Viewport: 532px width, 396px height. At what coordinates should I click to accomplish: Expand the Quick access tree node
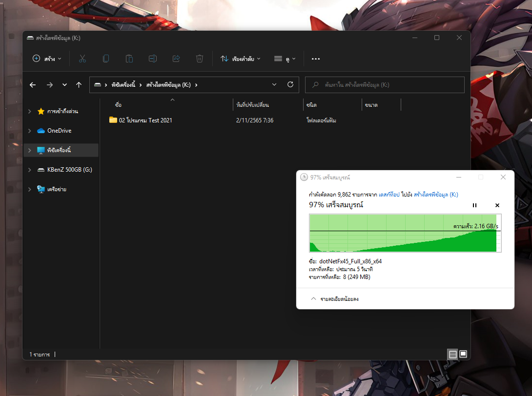pos(29,111)
